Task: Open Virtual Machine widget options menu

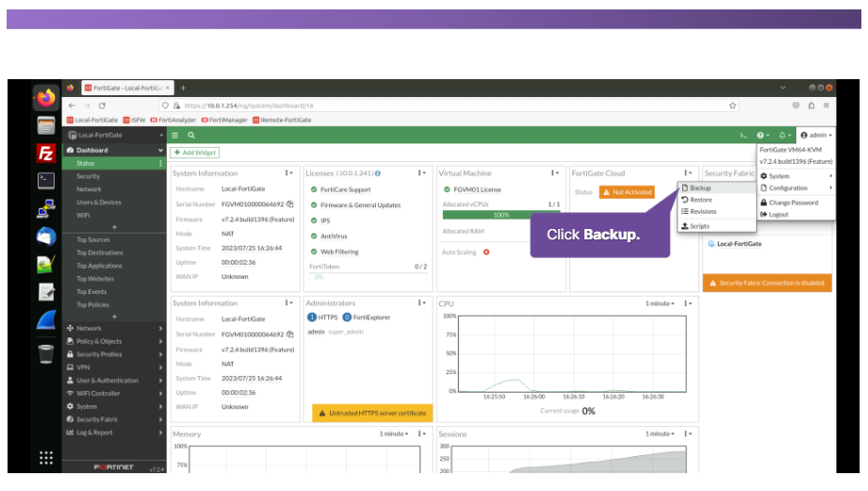Action: pos(554,172)
